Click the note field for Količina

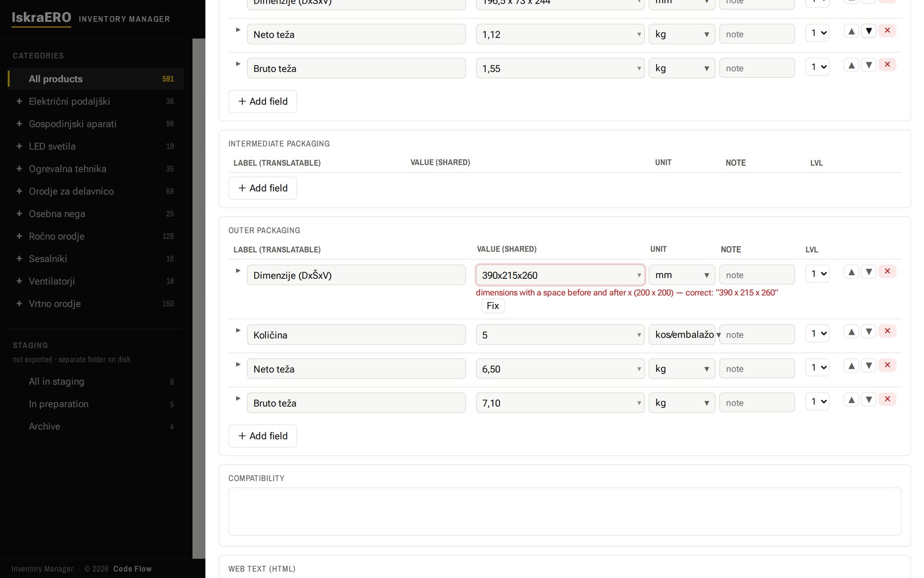click(757, 334)
